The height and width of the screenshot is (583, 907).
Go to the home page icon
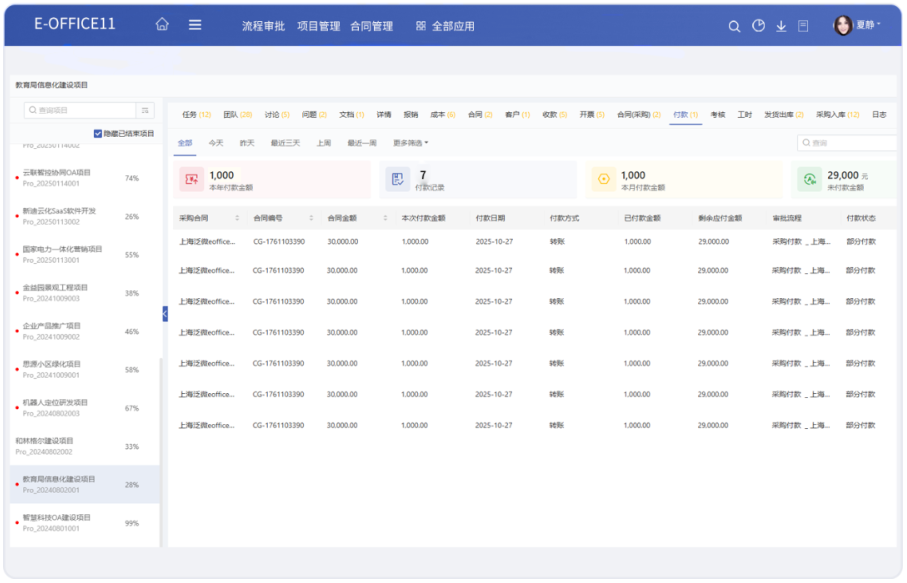point(162,25)
